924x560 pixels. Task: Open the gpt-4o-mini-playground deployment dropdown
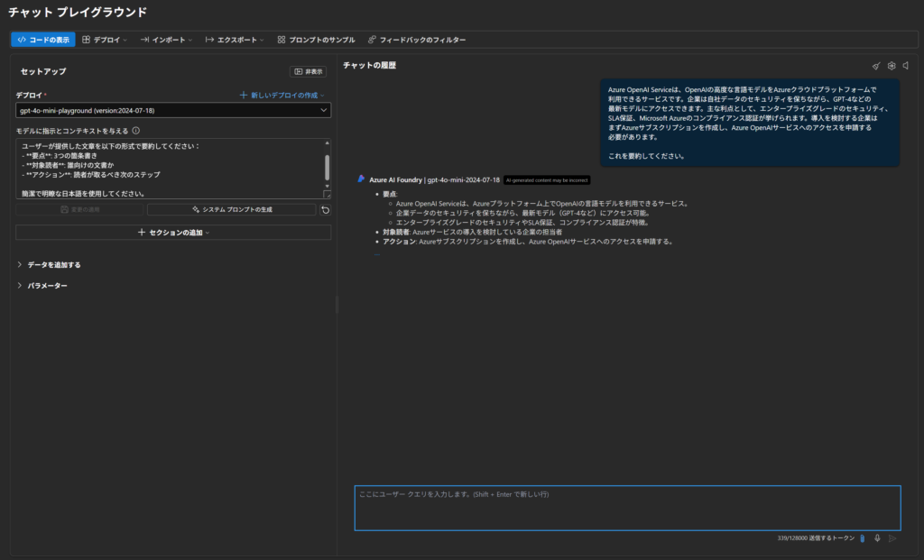[x=173, y=110]
